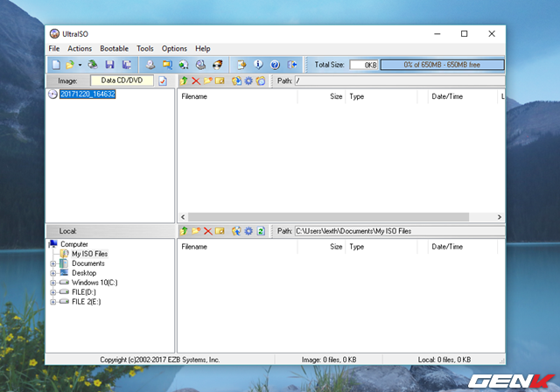560x392 pixels.
Task: Click Up arrow icon in Local toolbar
Action: (x=184, y=231)
